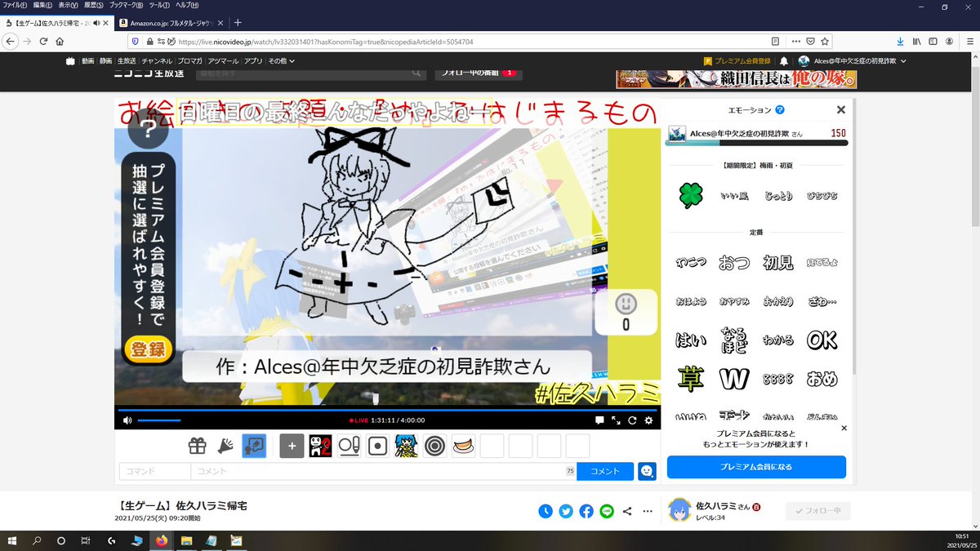
Task: Choose the circle and pencil item icon
Action: click(349, 446)
